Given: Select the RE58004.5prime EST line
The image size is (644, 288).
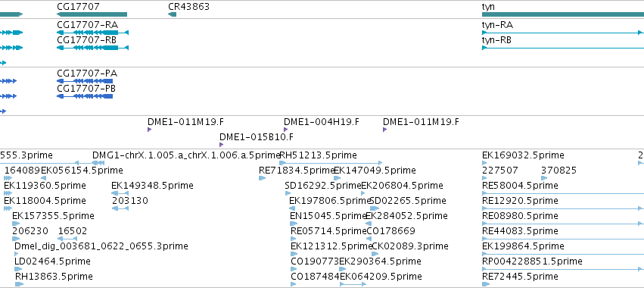Looking at the screenshot, I should (563, 193).
